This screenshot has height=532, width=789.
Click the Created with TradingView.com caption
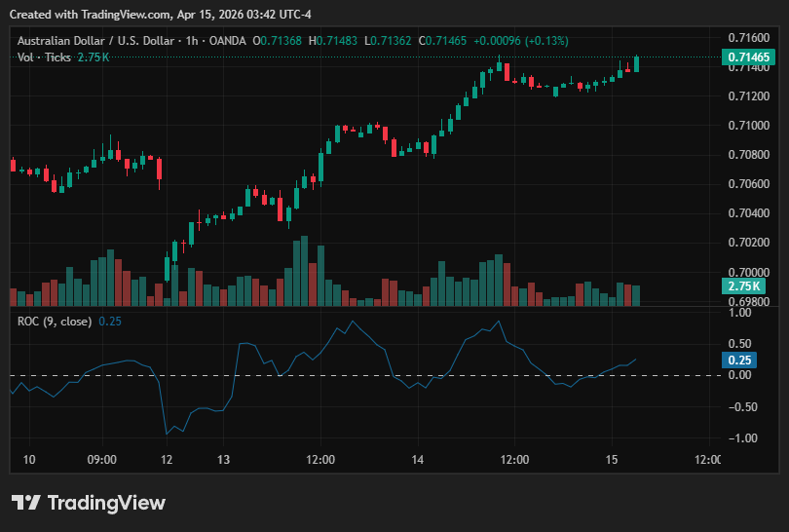pos(160,15)
